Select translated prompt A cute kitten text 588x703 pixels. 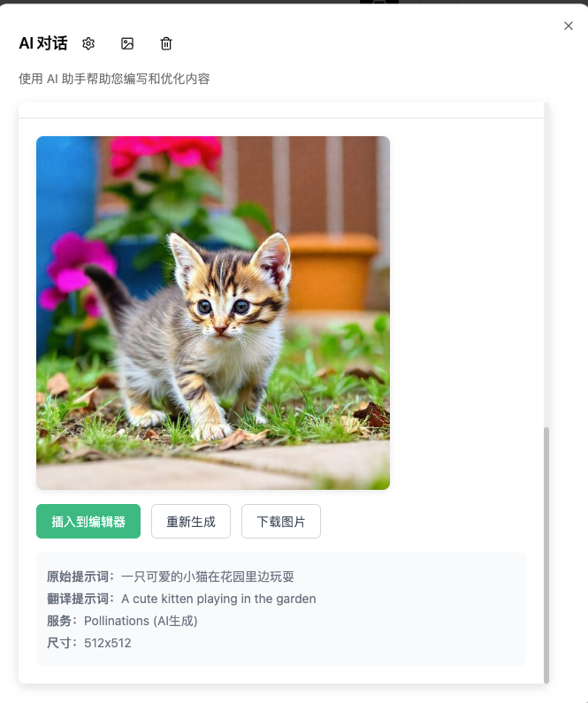coord(157,599)
